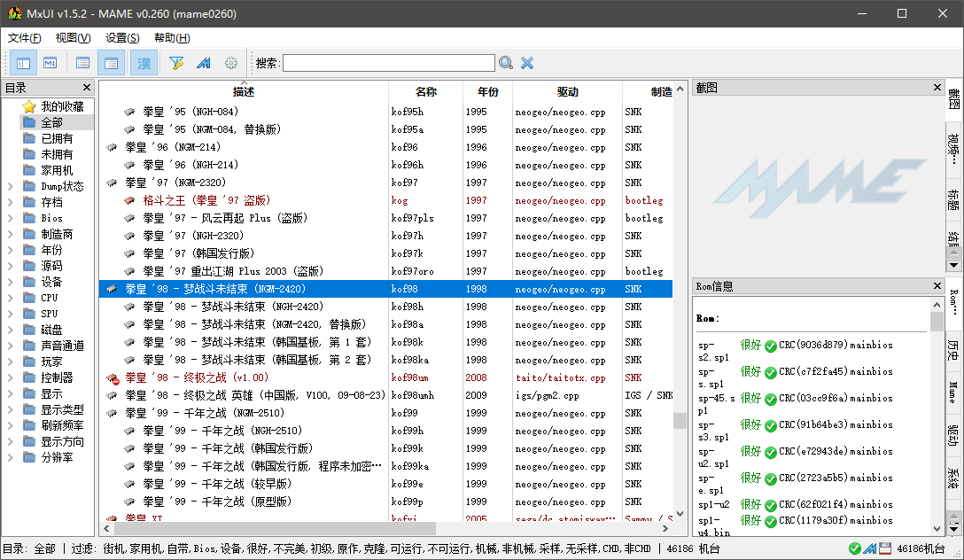The height and width of the screenshot is (560, 964).
Task: Toggle the 漢 Chinese language button
Action: coord(144,63)
